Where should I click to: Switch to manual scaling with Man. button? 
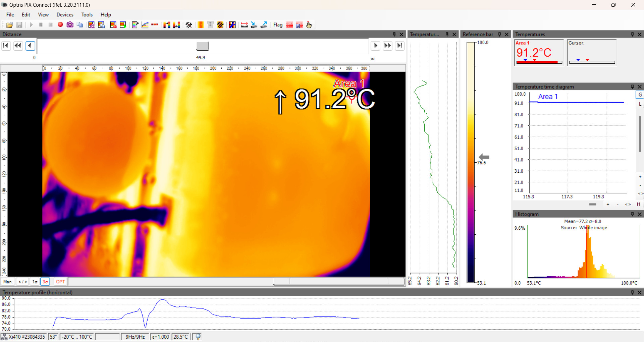tap(8, 281)
